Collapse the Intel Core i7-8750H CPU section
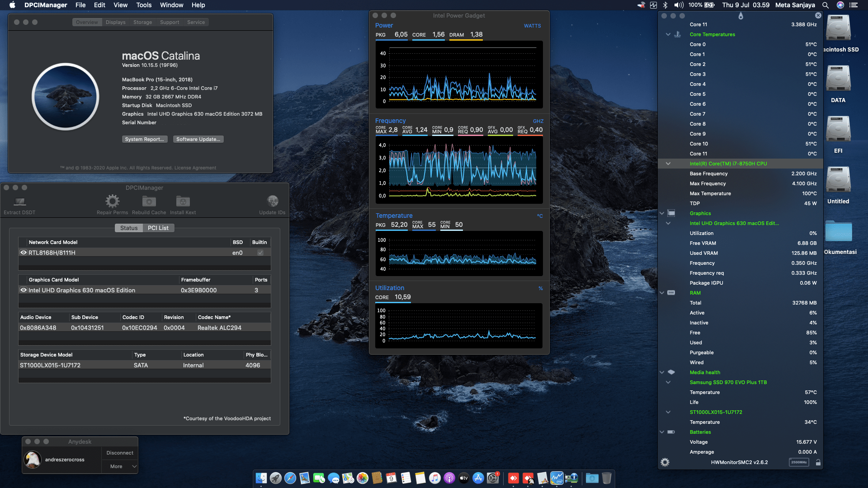The width and height of the screenshot is (868, 488). (668, 164)
